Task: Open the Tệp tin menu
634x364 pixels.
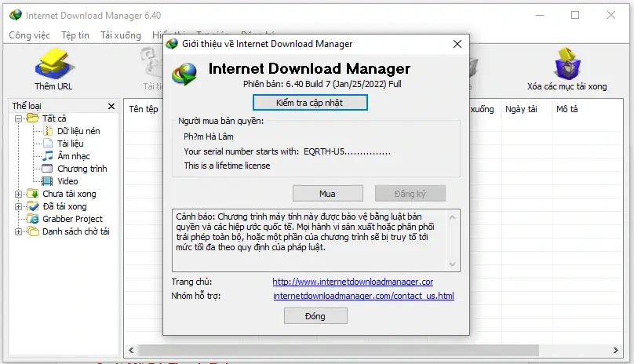Action: tap(75, 35)
